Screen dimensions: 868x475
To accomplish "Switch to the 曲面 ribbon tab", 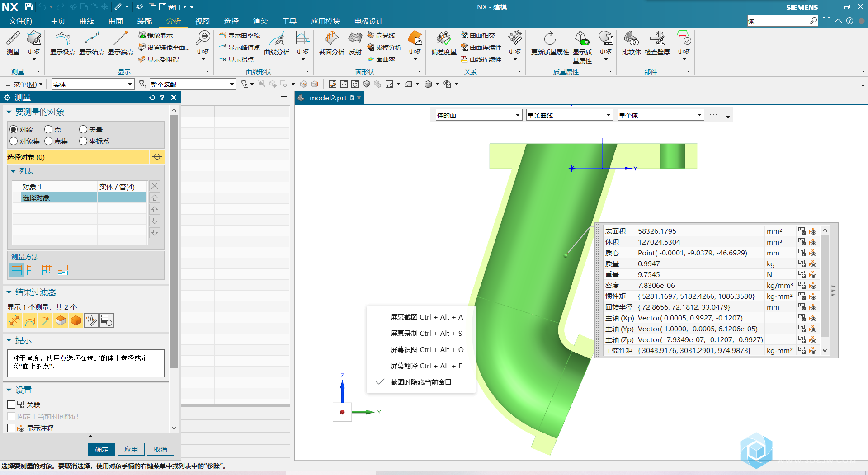I will (x=116, y=21).
